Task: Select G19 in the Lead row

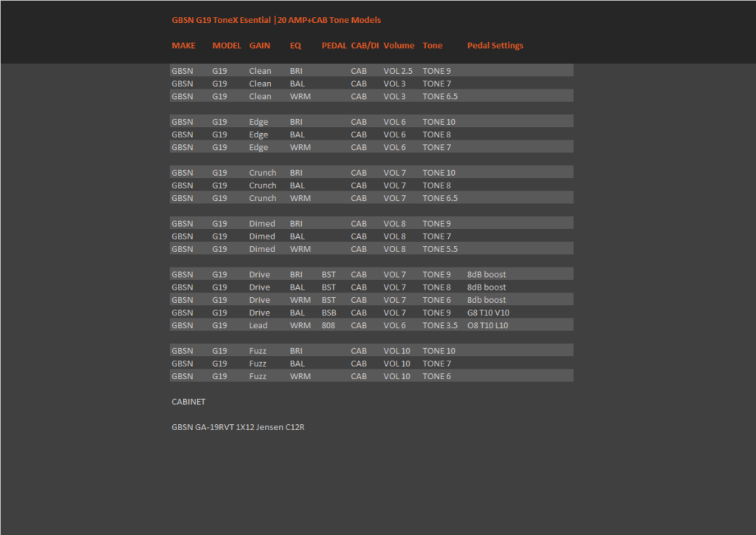Action: point(219,326)
